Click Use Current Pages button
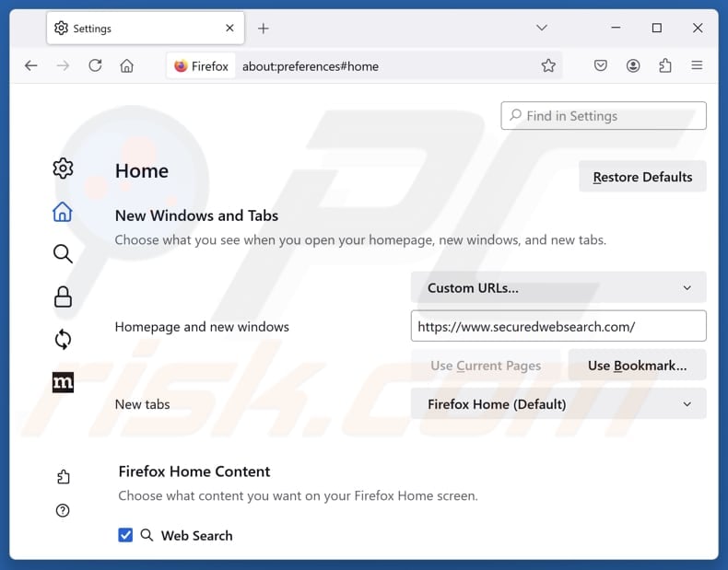The height and width of the screenshot is (570, 728). coord(486,366)
